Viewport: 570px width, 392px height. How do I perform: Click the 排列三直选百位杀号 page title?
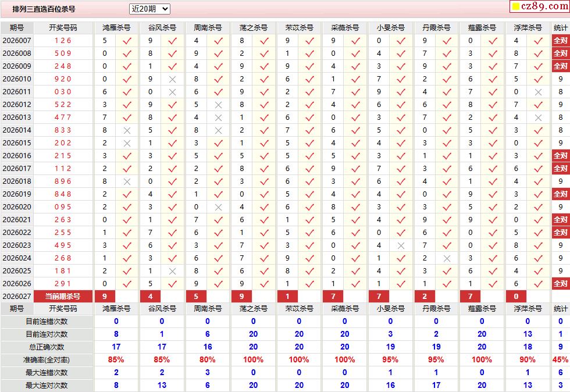click(44, 9)
